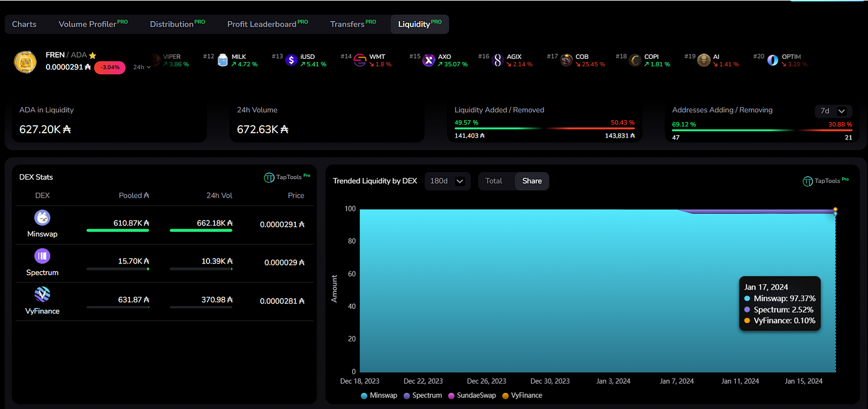Switch chart to Share view
This screenshot has height=409, width=868.
[x=532, y=181]
